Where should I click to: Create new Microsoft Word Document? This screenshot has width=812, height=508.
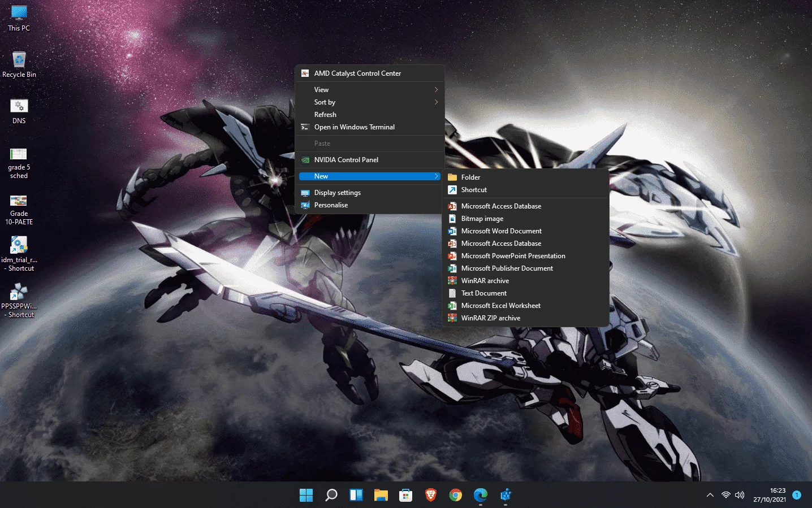tap(526, 231)
